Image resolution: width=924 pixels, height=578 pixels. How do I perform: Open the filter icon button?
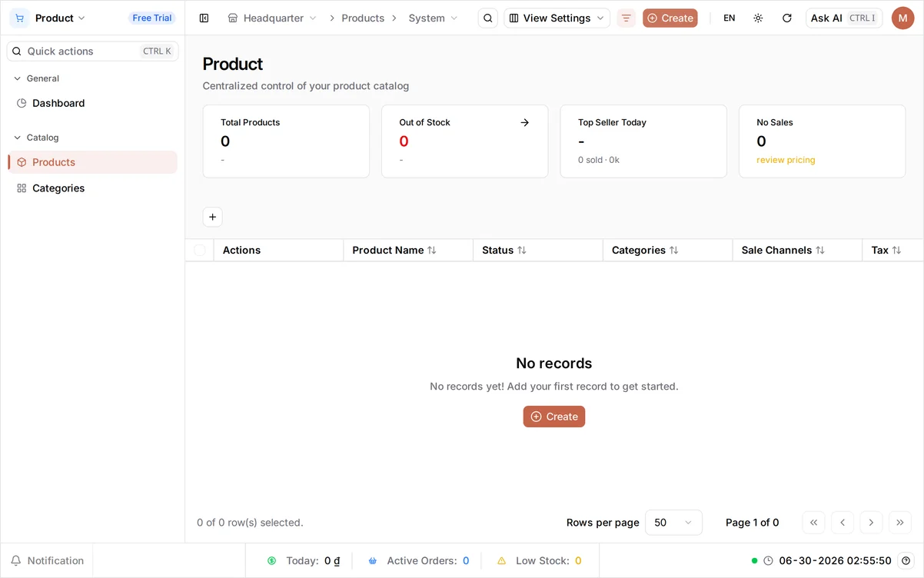tap(627, 18)
